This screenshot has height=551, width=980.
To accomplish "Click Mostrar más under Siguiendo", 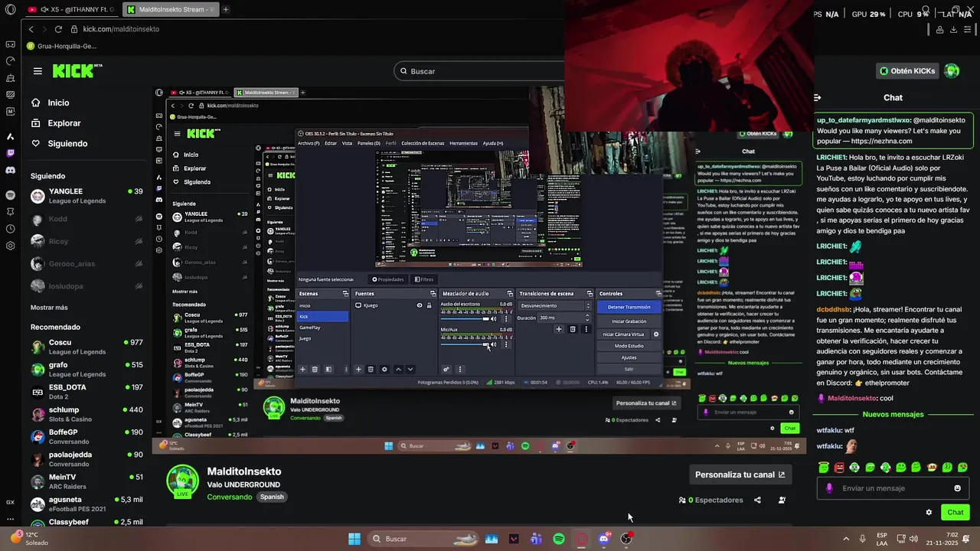I will (49, 308).
